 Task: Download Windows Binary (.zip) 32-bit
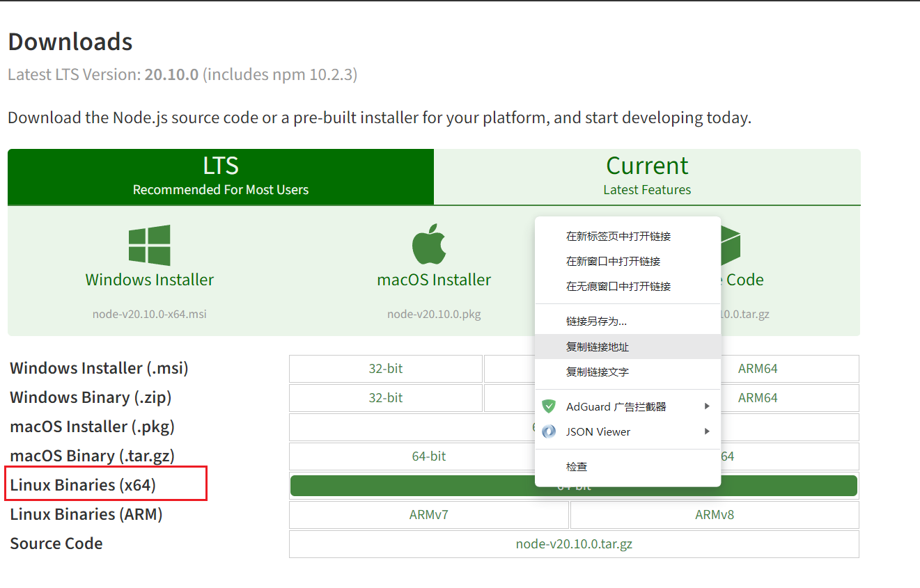386,398
